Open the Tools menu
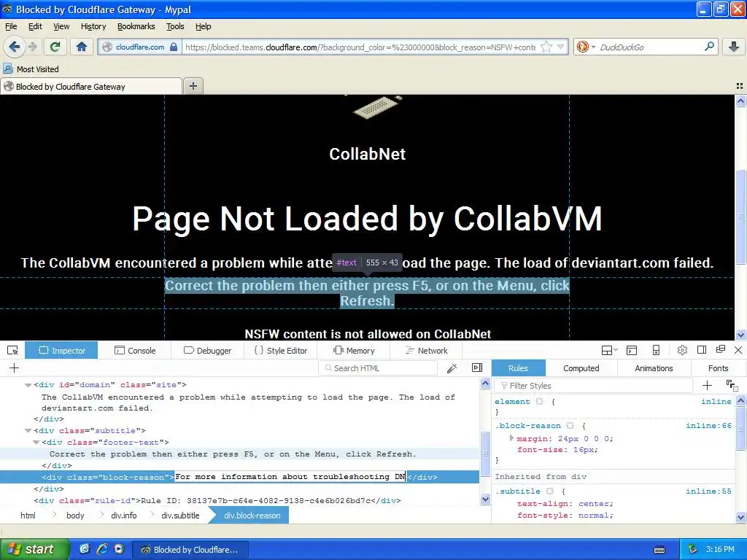Viewport: 747px width, 560px height. pos(175,26)
